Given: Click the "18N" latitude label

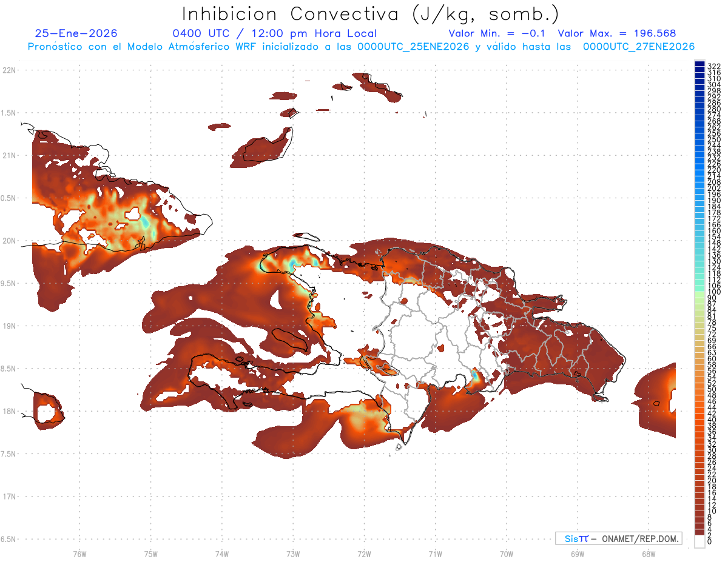Looking at the screenshot, I should tap(10, 411).
